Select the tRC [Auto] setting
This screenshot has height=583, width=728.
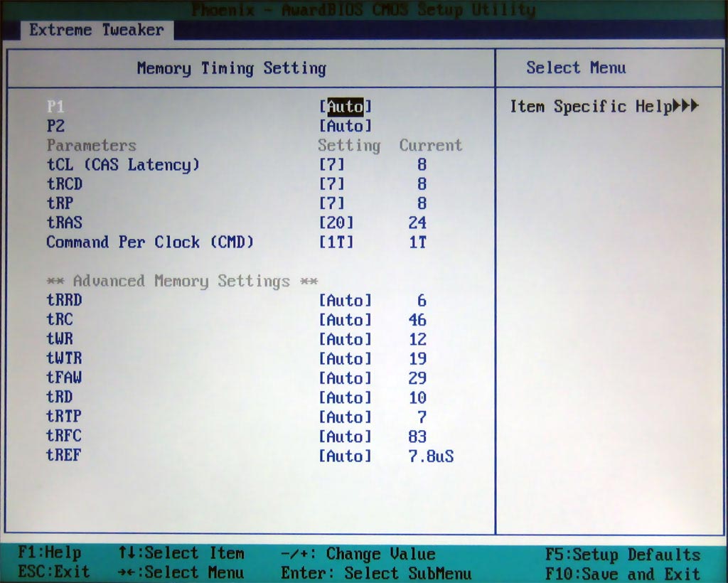pos(345,320)
